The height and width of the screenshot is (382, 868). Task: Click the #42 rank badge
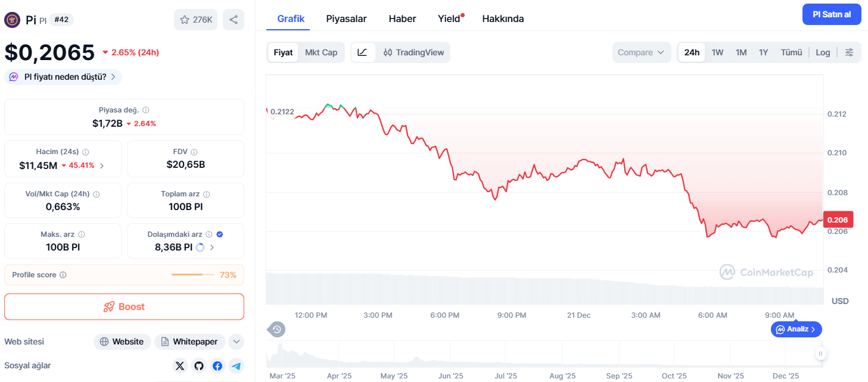(x=61, y=20)
